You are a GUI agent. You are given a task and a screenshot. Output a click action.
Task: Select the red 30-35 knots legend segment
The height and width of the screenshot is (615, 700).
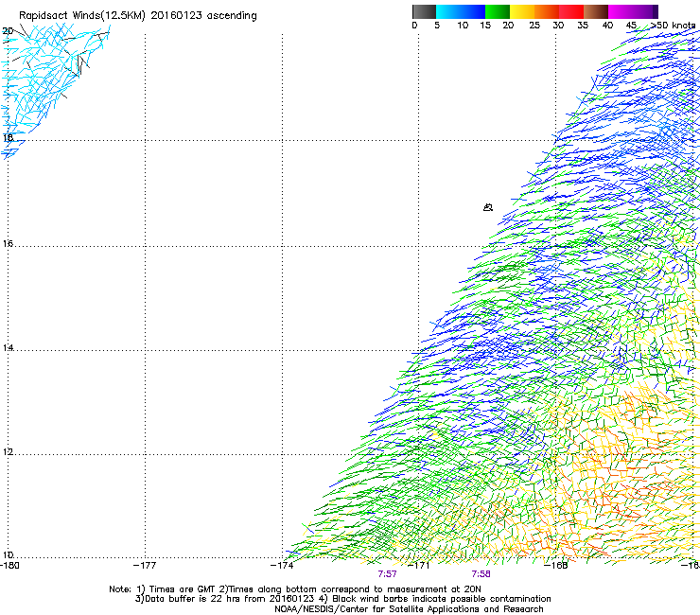click(571, 11)
